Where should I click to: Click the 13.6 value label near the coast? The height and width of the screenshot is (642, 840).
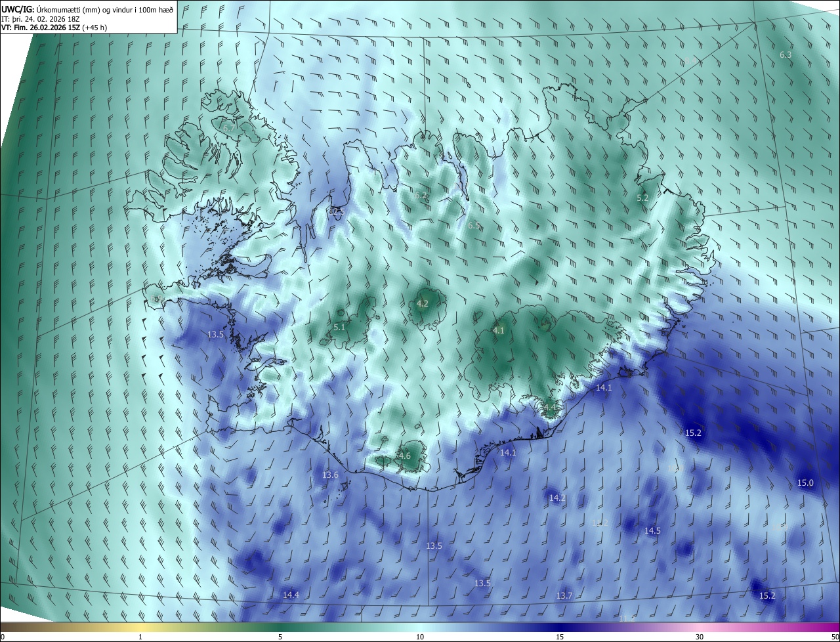pos(330,475)
